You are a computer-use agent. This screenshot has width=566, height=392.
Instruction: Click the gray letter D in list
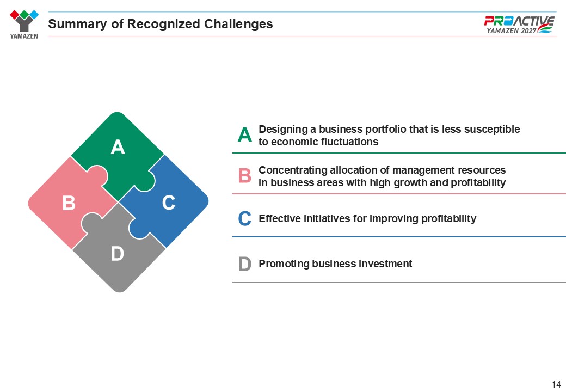coord(244,264)
